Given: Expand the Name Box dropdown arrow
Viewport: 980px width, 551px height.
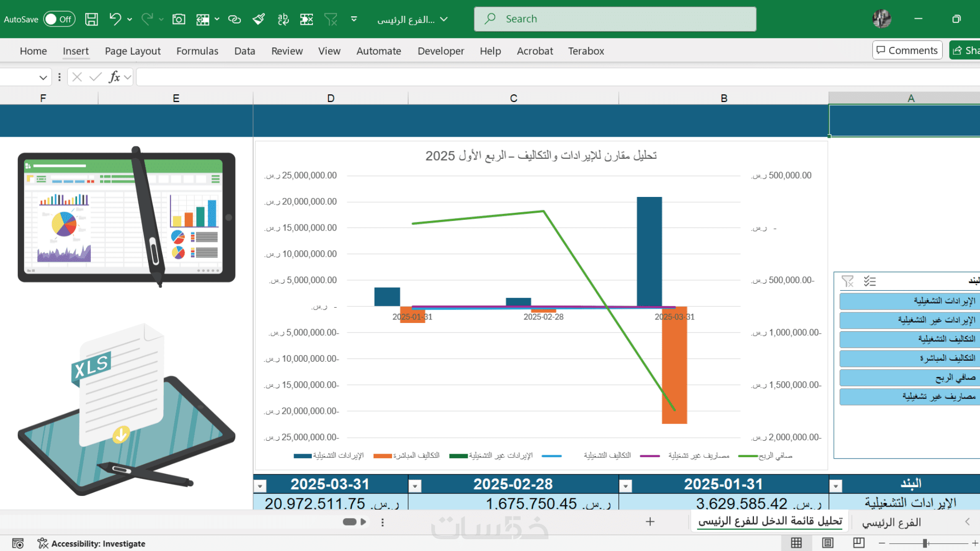Looking at the screenshot, I should pyautogui.click(x=43, y=78).
